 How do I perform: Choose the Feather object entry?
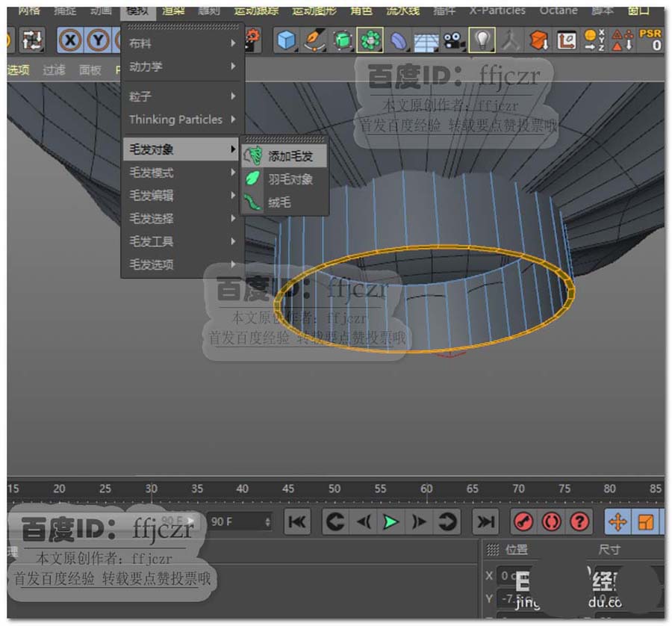(284, 179)
